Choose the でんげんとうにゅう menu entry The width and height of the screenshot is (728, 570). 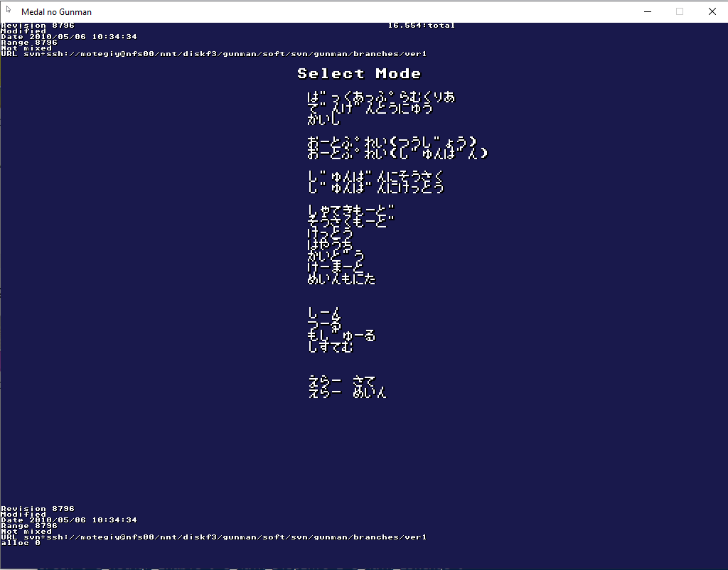[x=370, y=109]
